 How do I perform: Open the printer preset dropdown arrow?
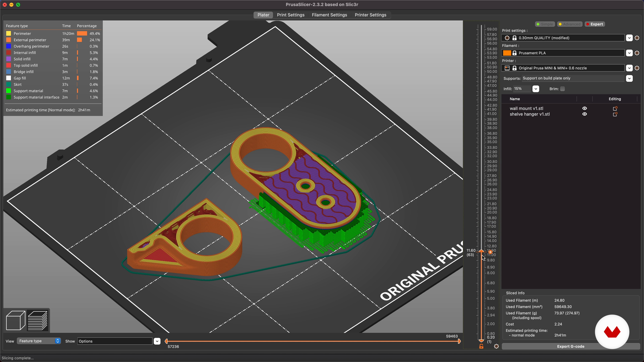click(x=629, y=68)
